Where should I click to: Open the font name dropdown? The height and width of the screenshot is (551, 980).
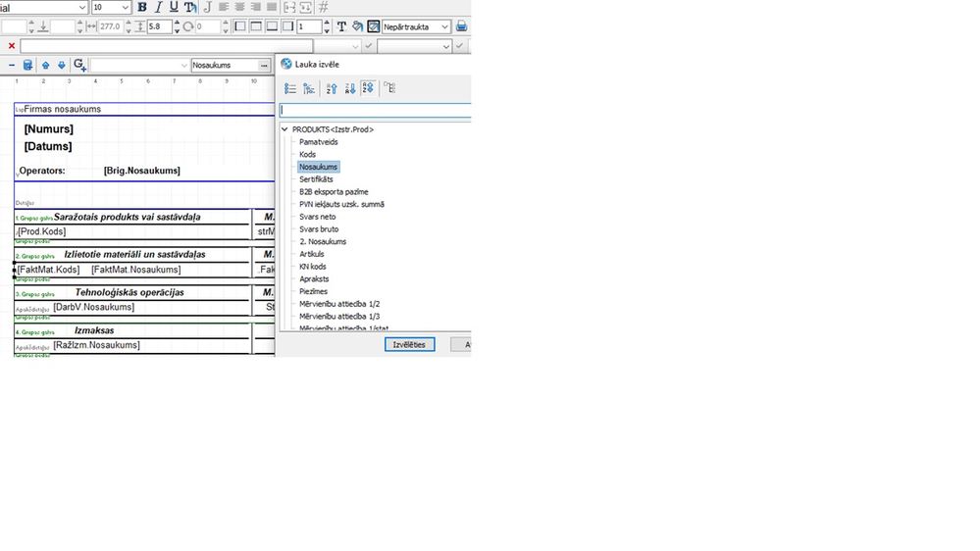pyautogui.click(x=82, y=7)
